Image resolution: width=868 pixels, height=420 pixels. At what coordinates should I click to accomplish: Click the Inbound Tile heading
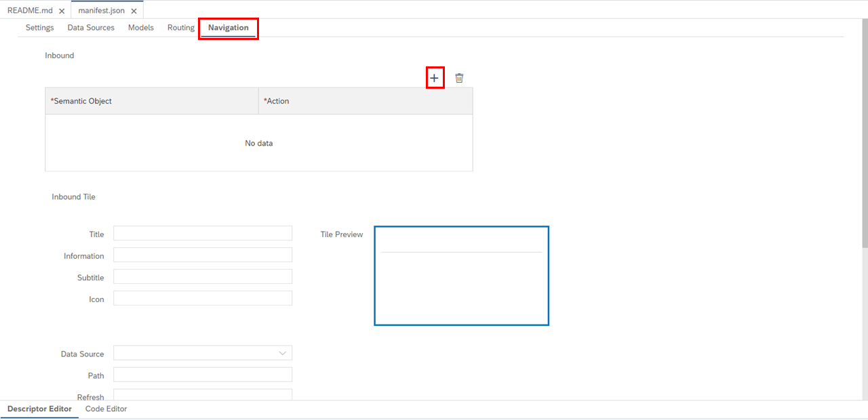coord(74,197)
